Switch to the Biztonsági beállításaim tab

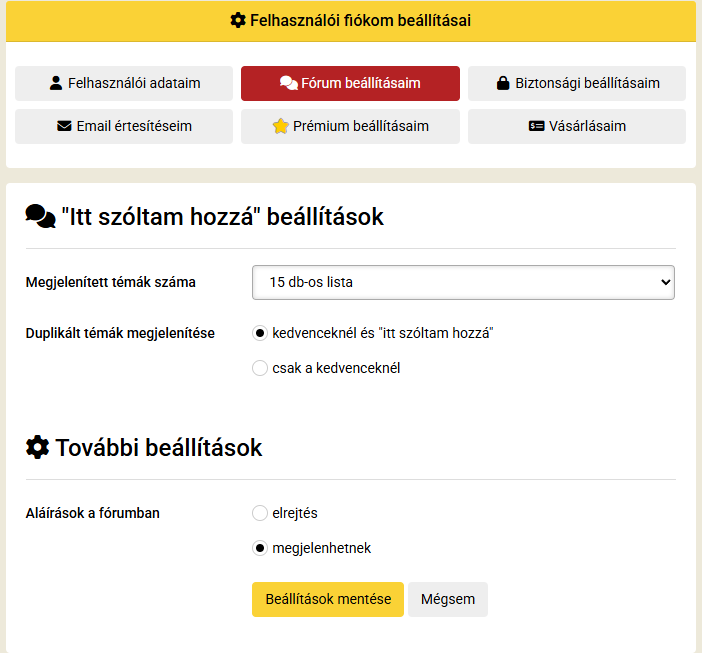tap(577, 83)
